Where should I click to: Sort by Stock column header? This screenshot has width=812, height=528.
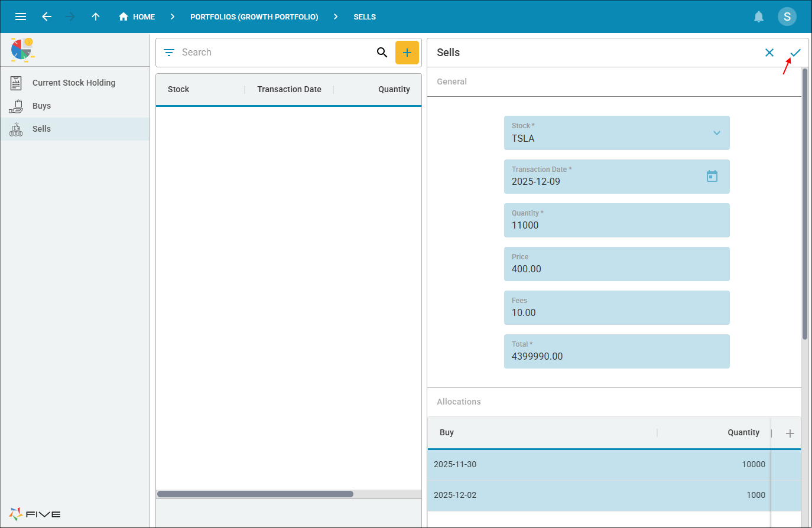click(178, 89)
